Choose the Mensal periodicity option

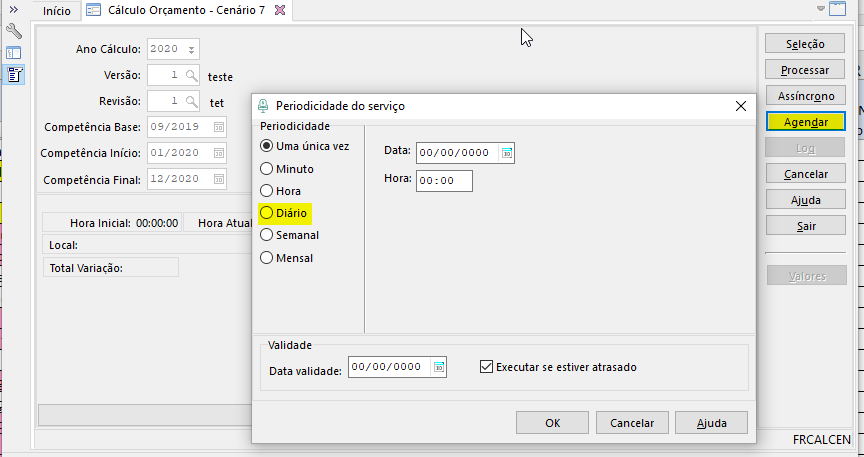[267, 257]
